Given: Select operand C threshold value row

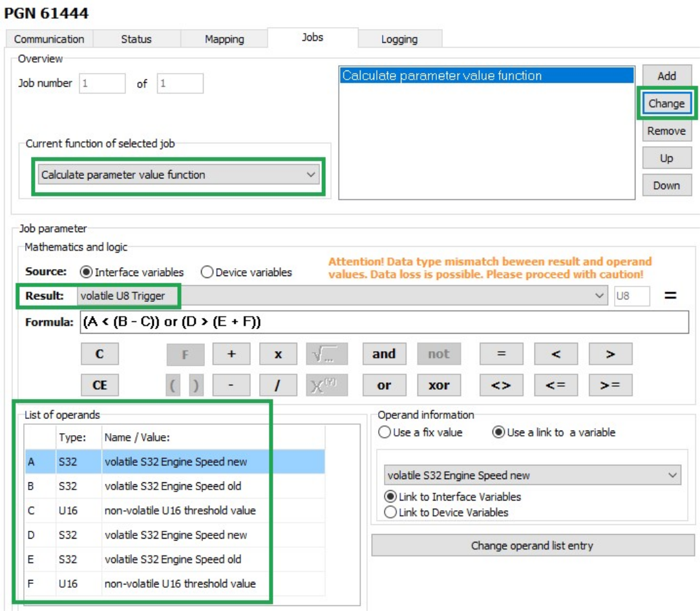Looking at the screenshot, I should (180, 511).
